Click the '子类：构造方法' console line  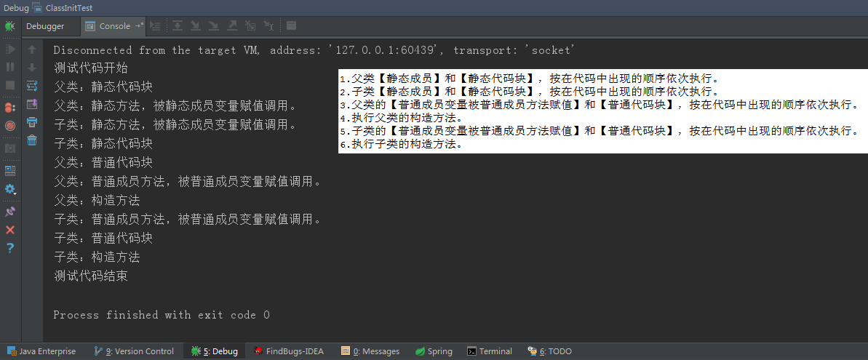(97, 257)
